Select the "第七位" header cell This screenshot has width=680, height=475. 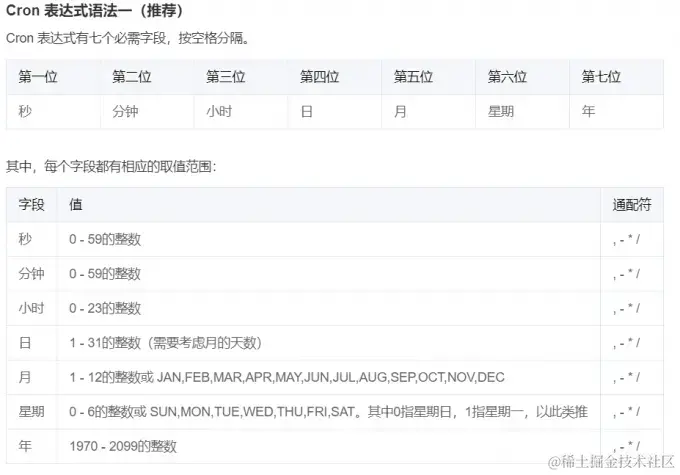[616, 77]
